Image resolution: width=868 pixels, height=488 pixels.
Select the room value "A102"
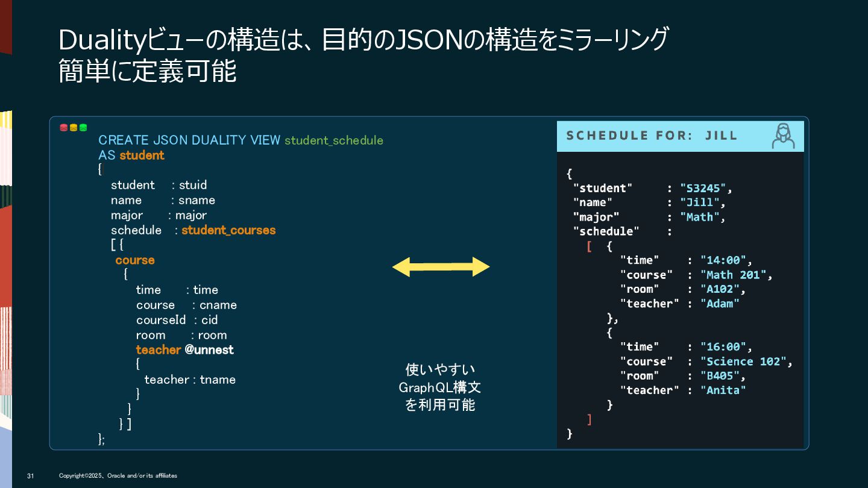pos(720,289)
